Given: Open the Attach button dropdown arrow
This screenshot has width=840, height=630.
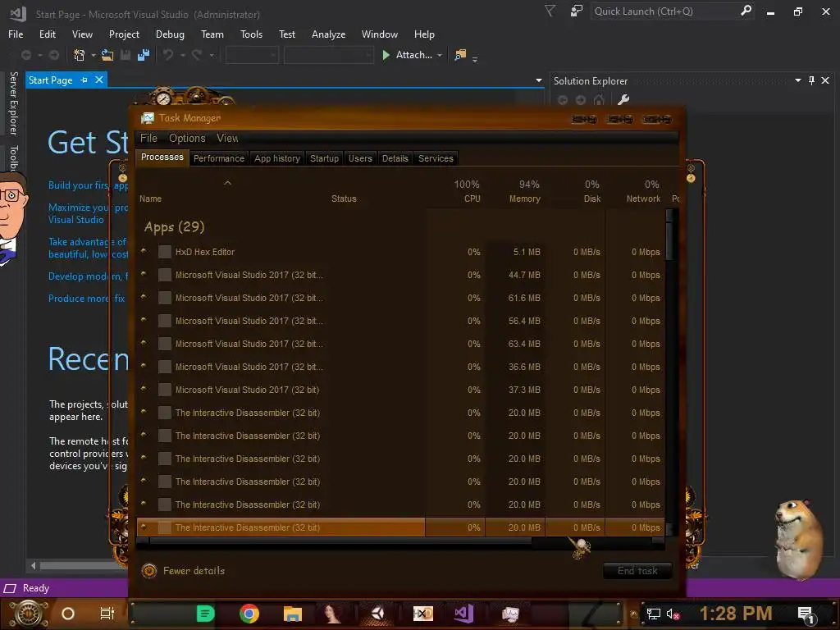Looking at the screenshot, I should tap(440, 55).
